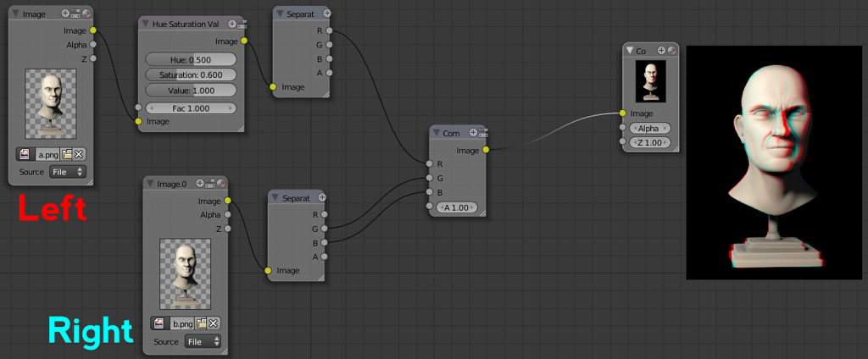Click Z output socket of a.png Image node

click(x=92, y=58)
